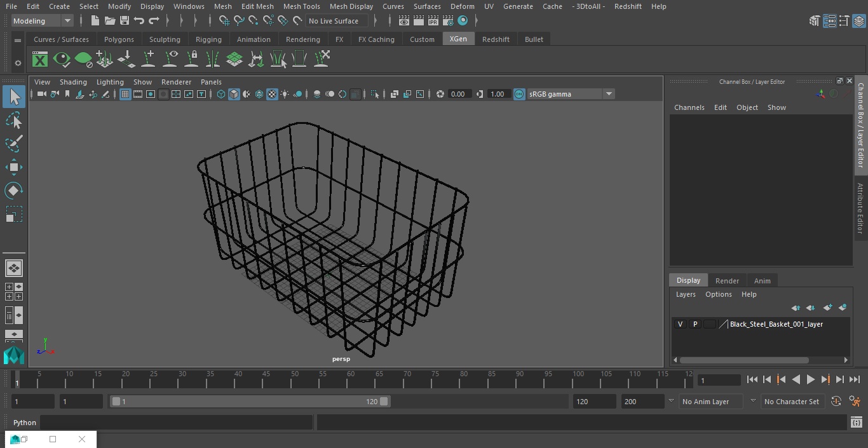Viewport: 868px width, 448px height.
Task: Click the create new layer icon
Action: (x=827, y=308)
